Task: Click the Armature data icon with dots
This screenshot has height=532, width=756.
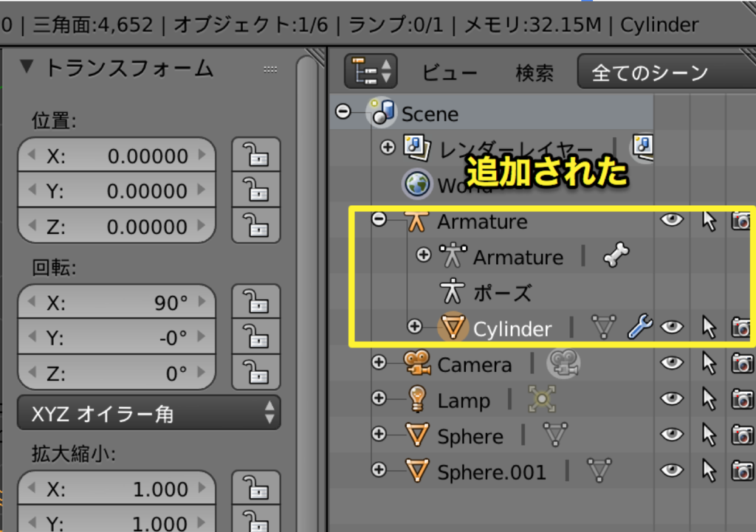Action: 453,255
